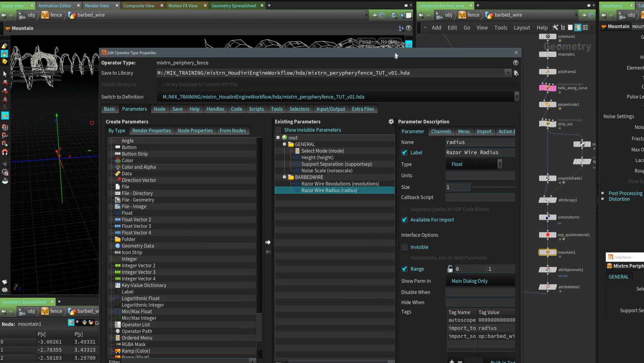
Task: Open the Scripts tab in the dialog
Action: (256, 109)
